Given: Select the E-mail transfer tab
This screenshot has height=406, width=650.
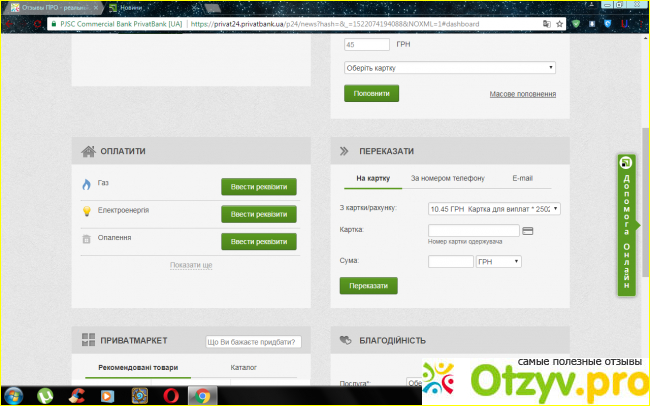Looking at the screenshot, I should pos(522,178).
